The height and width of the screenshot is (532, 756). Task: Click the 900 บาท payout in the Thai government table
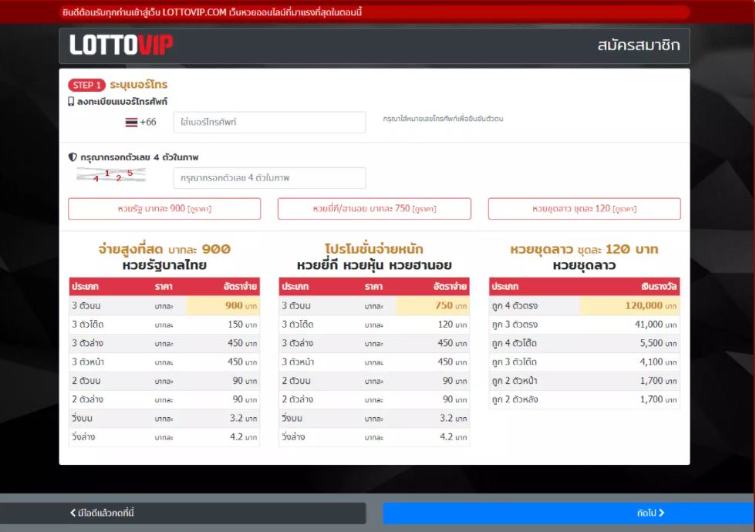tap(241, 305)
